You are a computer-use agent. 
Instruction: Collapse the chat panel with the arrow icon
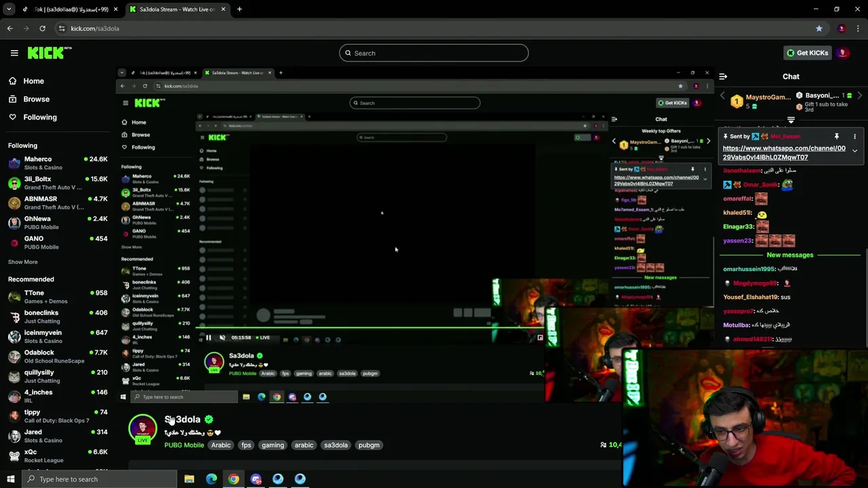coord(723,77)
